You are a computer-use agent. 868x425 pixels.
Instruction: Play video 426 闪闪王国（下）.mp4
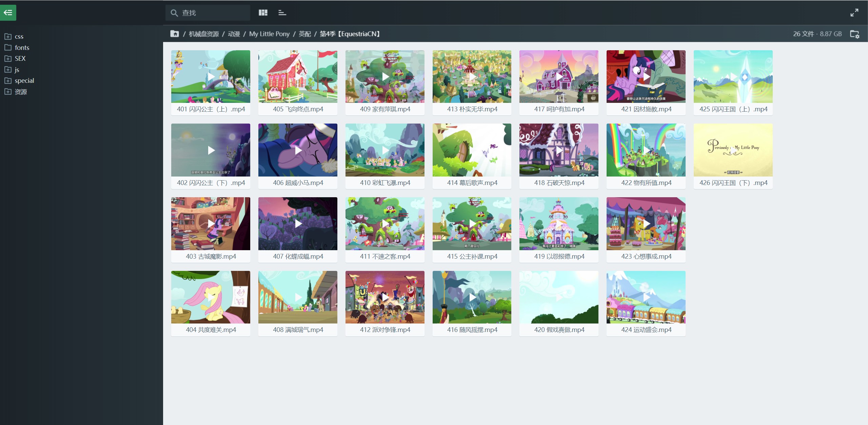[733, 150]
